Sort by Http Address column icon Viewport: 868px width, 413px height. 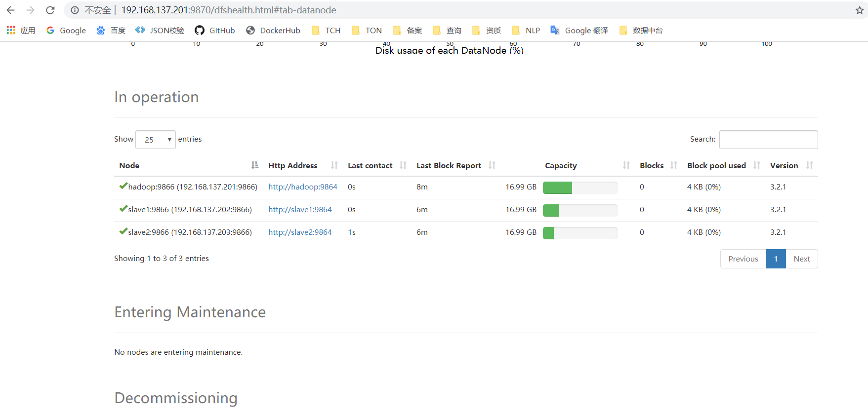tap(334, 165)
